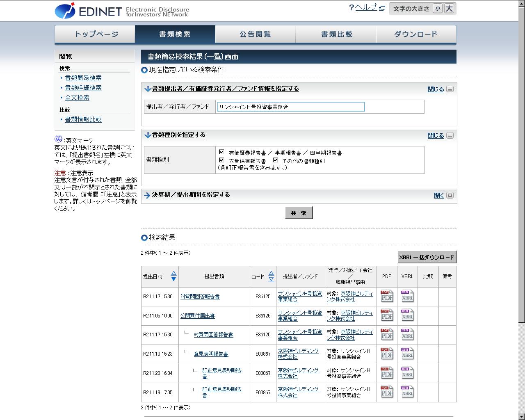
Task: Open XBRL for R2.11.19 17:05 row
Action: tap(407, 393)
